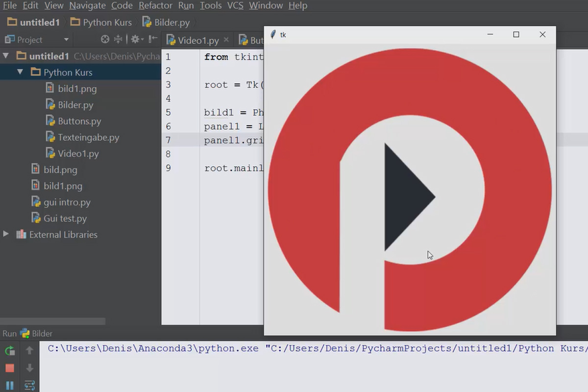Image resolution: width=588 pixels, height=392 pixels.
Task: Open the Navigate menu
Action: 87,6
